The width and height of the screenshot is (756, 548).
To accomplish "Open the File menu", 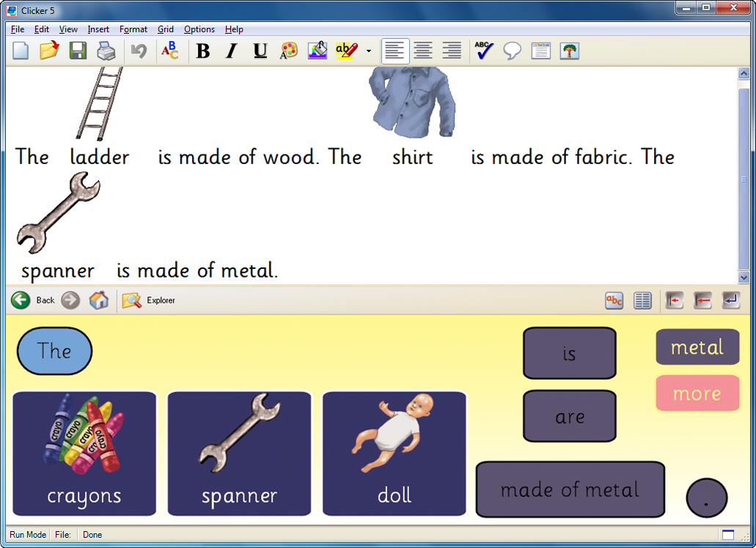I will point(18,29).
